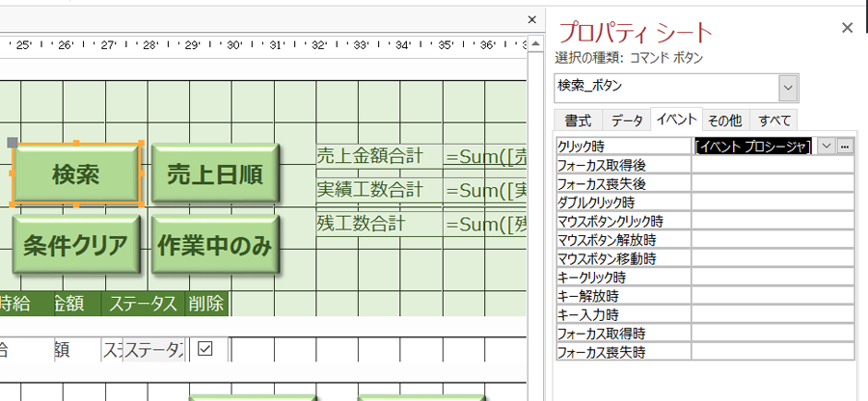This screenshot has width=868, height=401.
Task: Select the 条件クリア button
Action: 76,245
